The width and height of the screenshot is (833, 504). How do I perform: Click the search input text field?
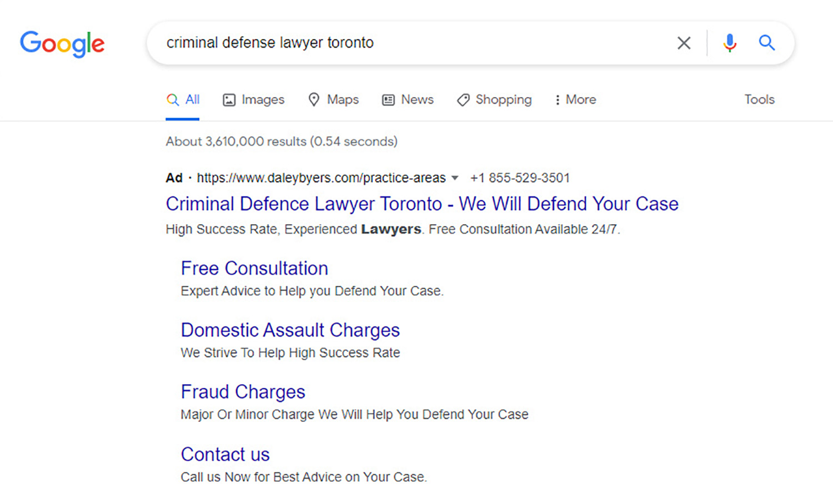click(411, 43)
